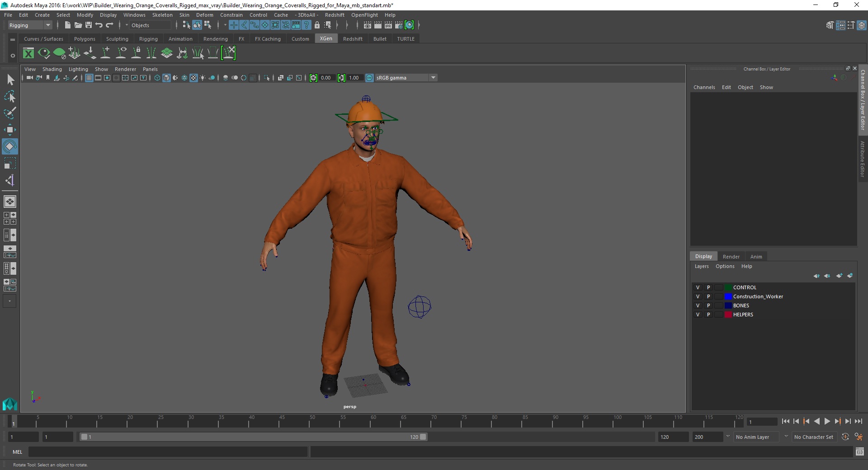Click the HELPERS layer red color swatch
868x470 pixels.
(x=728, y=315)
